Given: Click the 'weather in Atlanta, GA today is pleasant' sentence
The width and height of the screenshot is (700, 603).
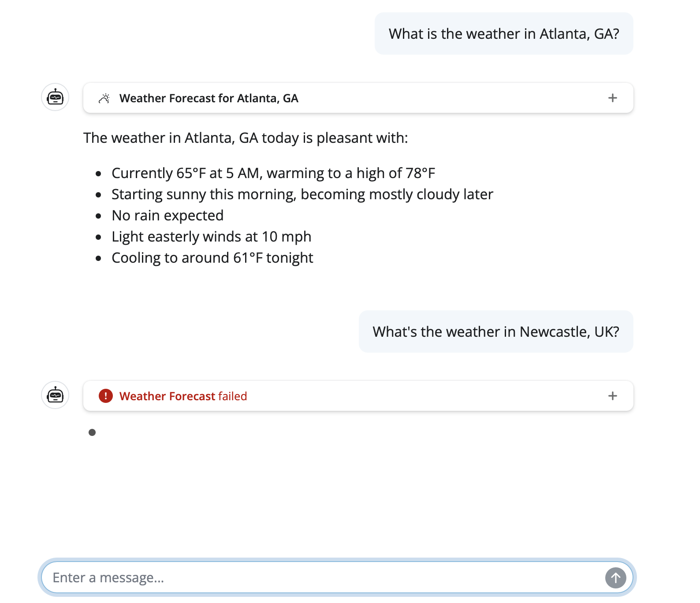Looking at the screenshot, I should [x=246, y=138].
